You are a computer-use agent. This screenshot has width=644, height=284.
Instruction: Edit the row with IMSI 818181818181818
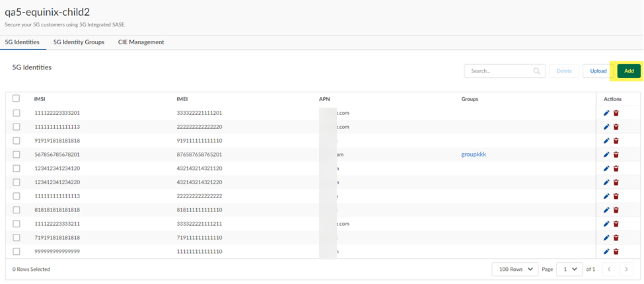point(606,210)
